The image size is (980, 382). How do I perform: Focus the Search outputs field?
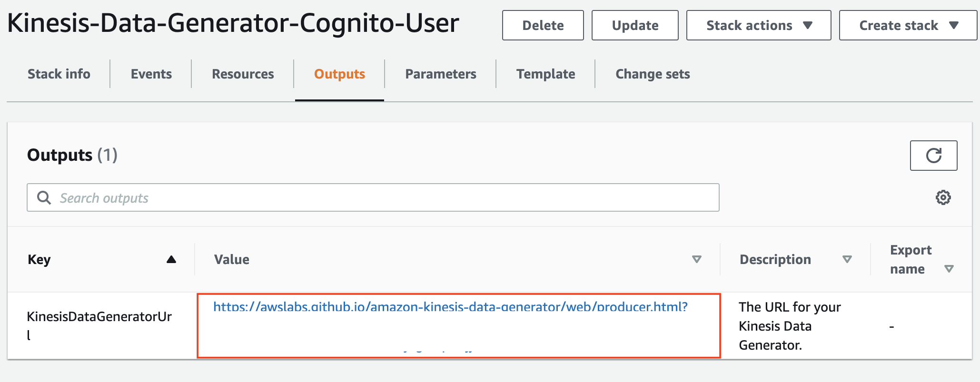(373, 197)
